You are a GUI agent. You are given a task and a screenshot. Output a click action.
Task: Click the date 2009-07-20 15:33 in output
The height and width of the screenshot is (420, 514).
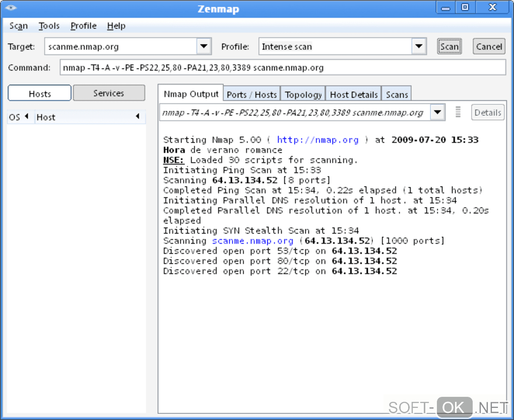(435, 140)
